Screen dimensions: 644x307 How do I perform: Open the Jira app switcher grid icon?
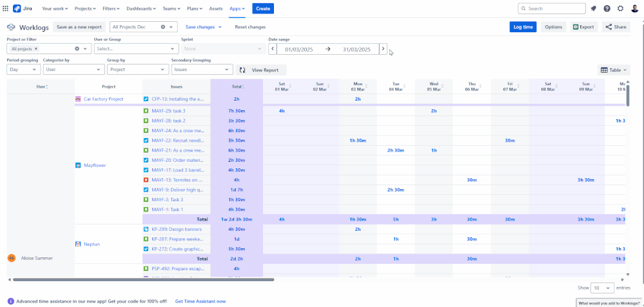6,8
